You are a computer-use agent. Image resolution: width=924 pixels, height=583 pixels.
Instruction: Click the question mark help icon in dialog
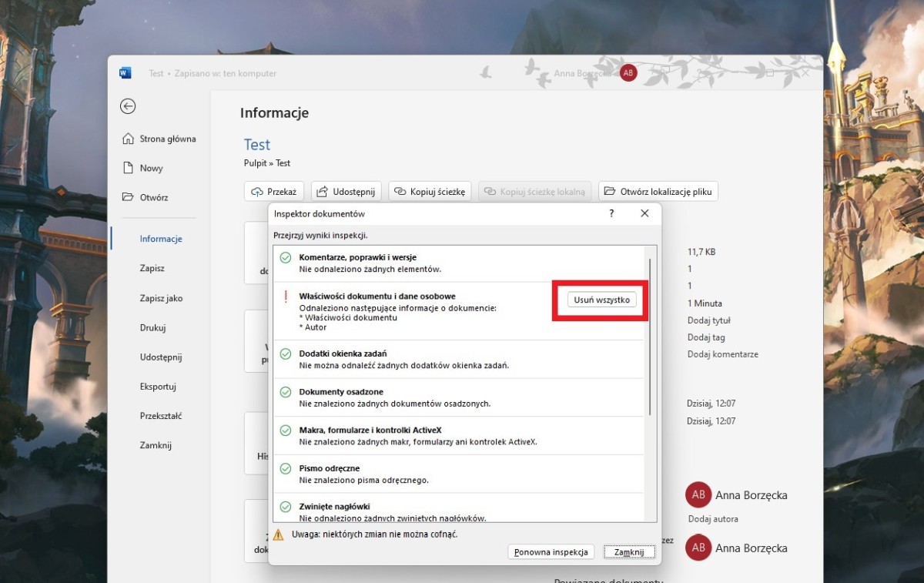(611, 213)
